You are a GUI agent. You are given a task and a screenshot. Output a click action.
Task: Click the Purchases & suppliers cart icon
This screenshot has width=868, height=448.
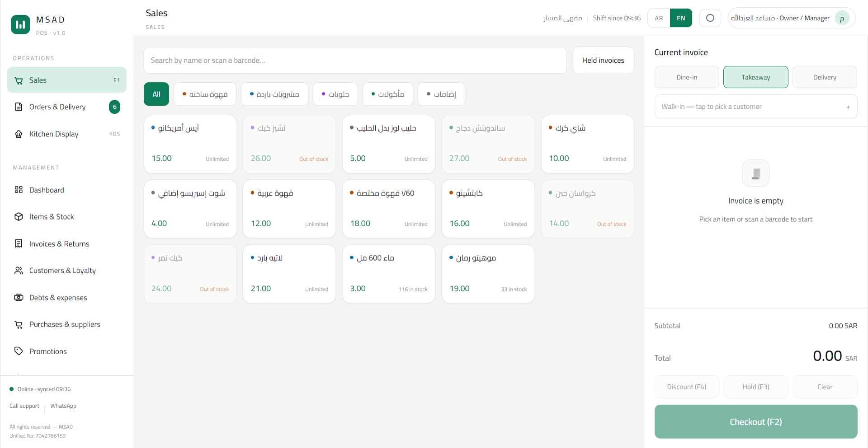pos(19,324)
